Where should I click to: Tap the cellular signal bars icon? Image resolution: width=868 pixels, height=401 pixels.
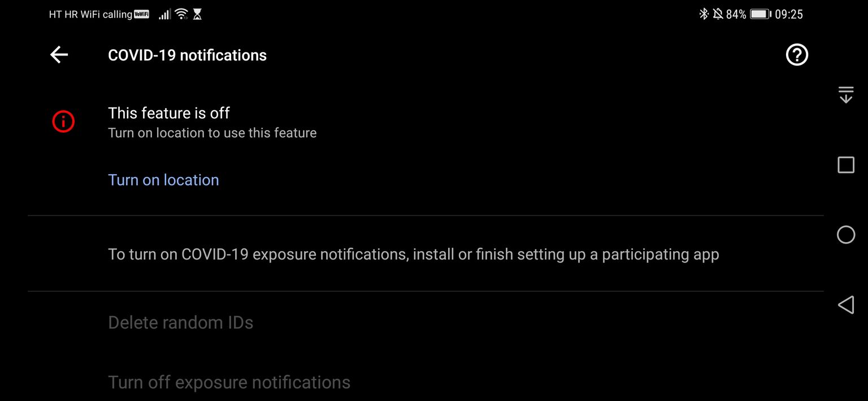pyautogui.click(x=164, y=14)
